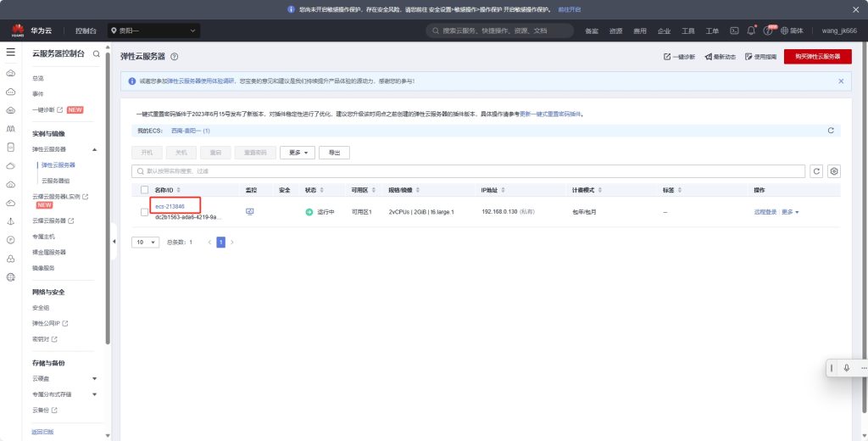Go to next page arrow

[x=232, y=242]
